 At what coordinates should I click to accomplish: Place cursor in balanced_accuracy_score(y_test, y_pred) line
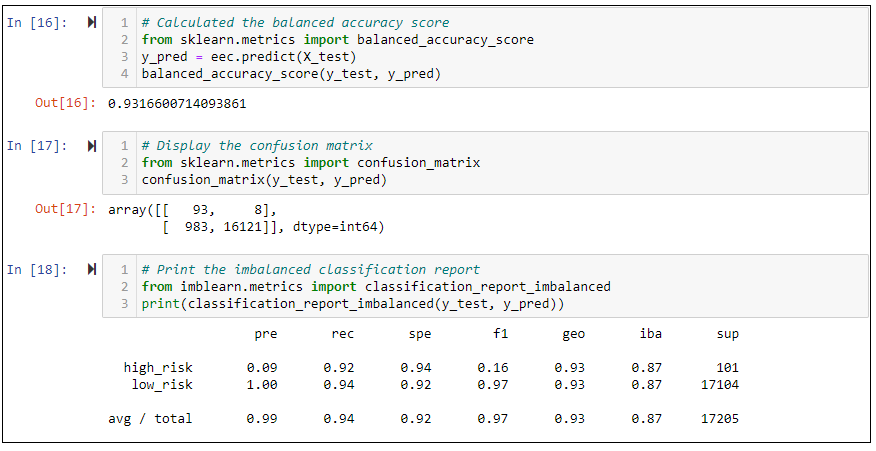[x=291, y=74]
